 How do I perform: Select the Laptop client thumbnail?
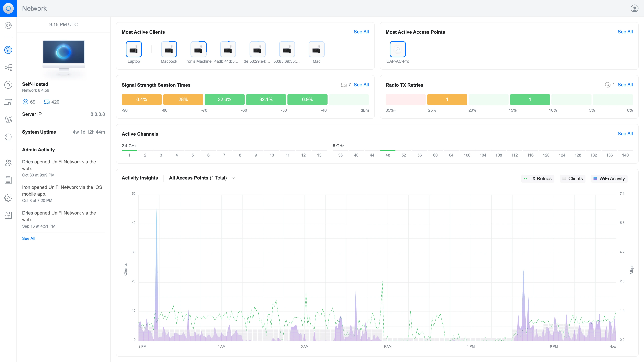133,49
